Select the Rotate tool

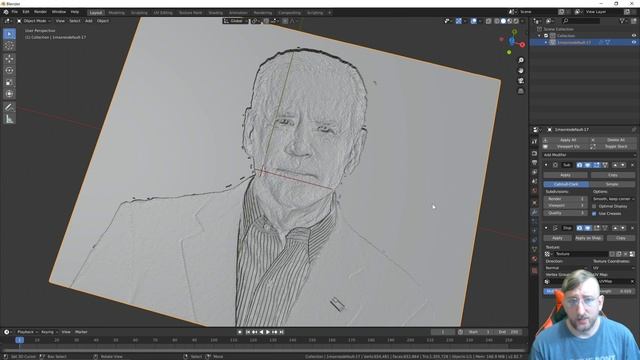9,71
